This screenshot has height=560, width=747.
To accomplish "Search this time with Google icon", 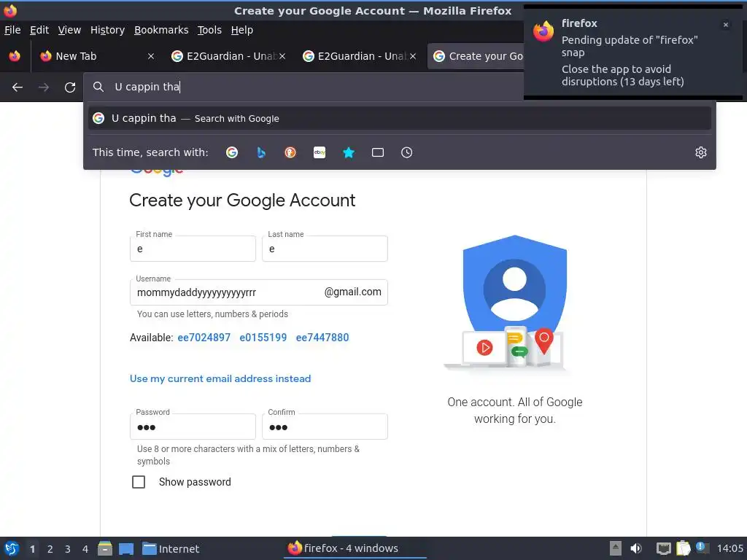I will point(232,152).
